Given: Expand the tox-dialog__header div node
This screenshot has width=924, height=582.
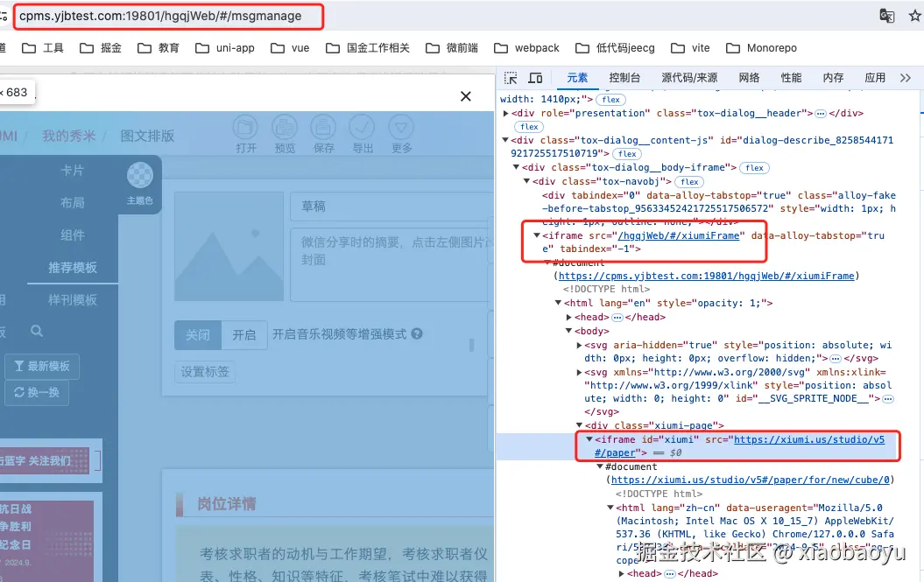Looking at the screenshot, I should pyautogui.click(x=505, y=113).
